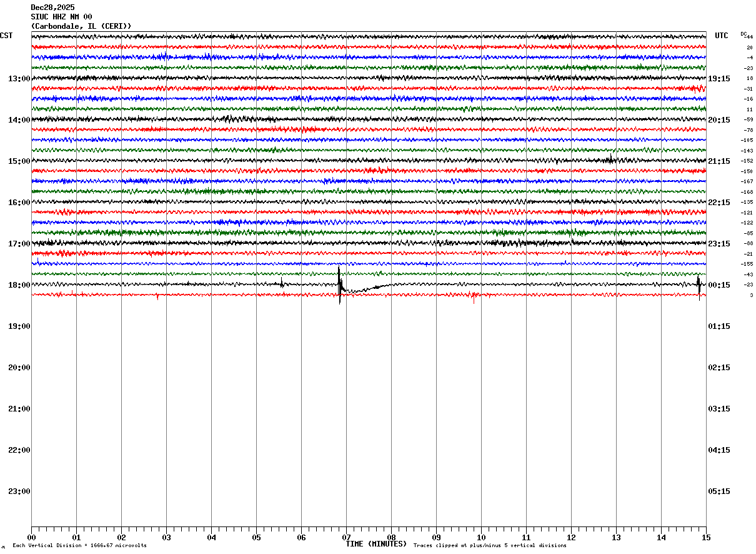Click the "DC" offset column header
The image size is (756, 554).
(x=744, y=34)
